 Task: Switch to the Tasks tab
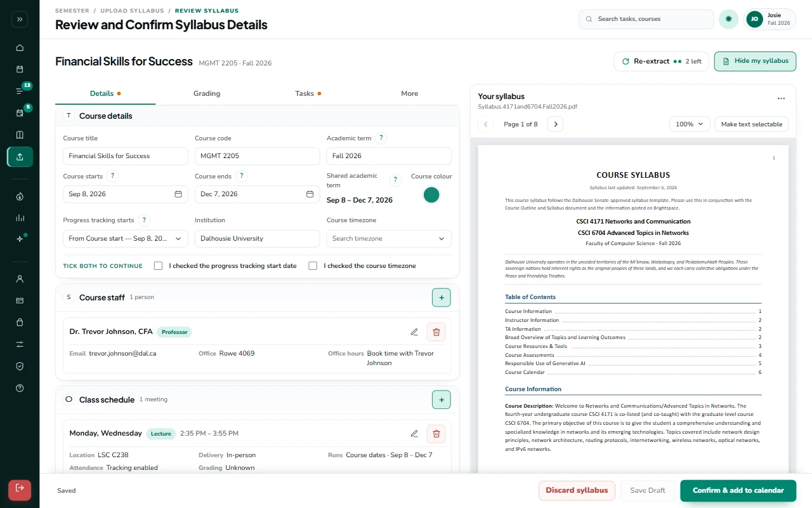coord(308,93)
